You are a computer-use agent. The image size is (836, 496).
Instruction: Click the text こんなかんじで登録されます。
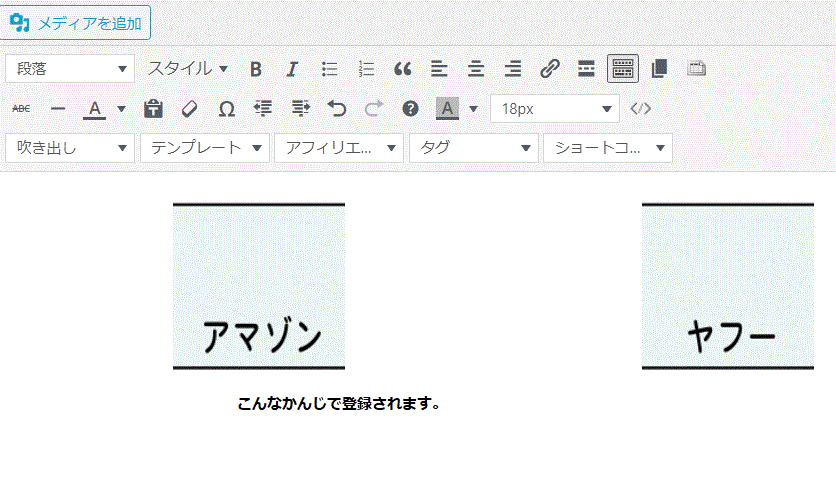coord(339,404)
